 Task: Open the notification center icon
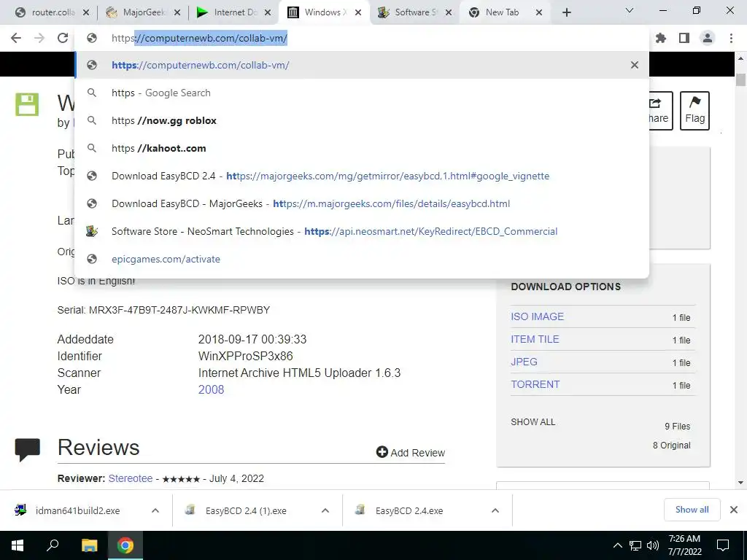click(x=723, y=545)
